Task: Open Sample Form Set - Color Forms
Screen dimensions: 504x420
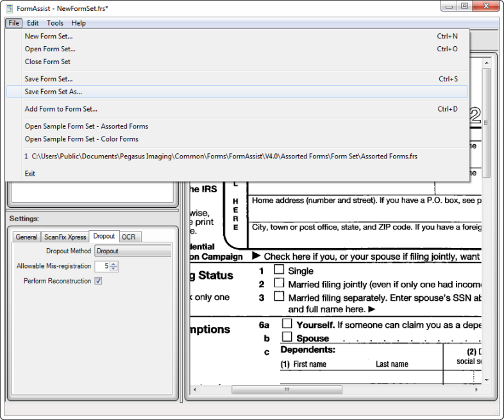Action: click(x=237, y=139)
